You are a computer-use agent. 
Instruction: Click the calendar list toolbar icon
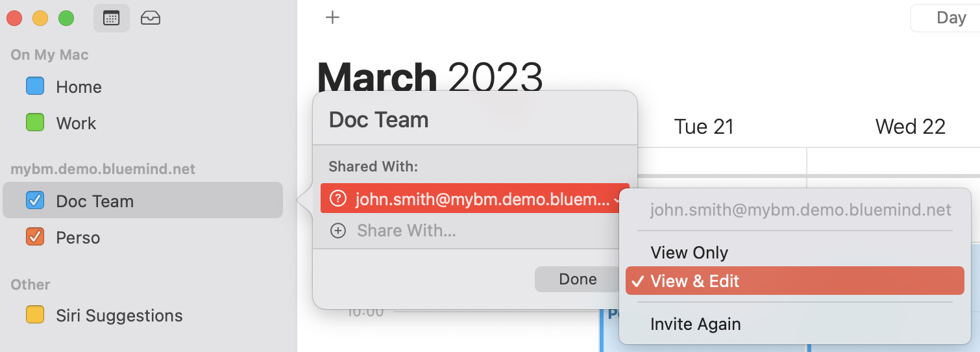(x=112, y=18)
